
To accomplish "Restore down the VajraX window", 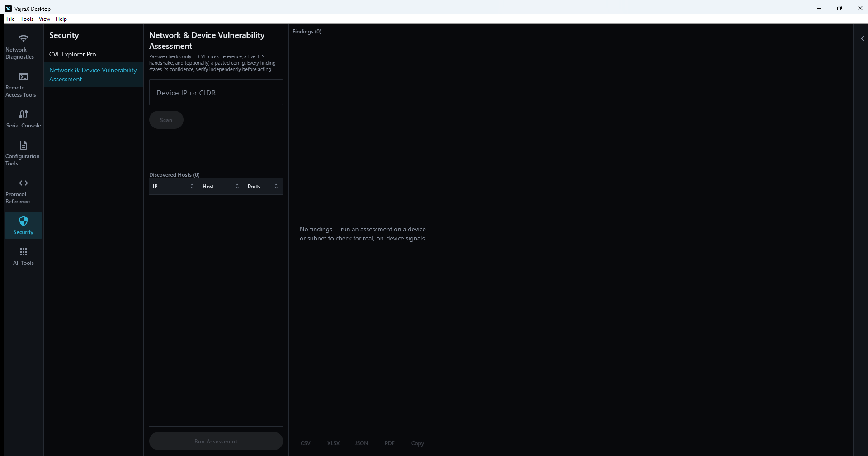I will pyautogui.click(x=840, y=8).
